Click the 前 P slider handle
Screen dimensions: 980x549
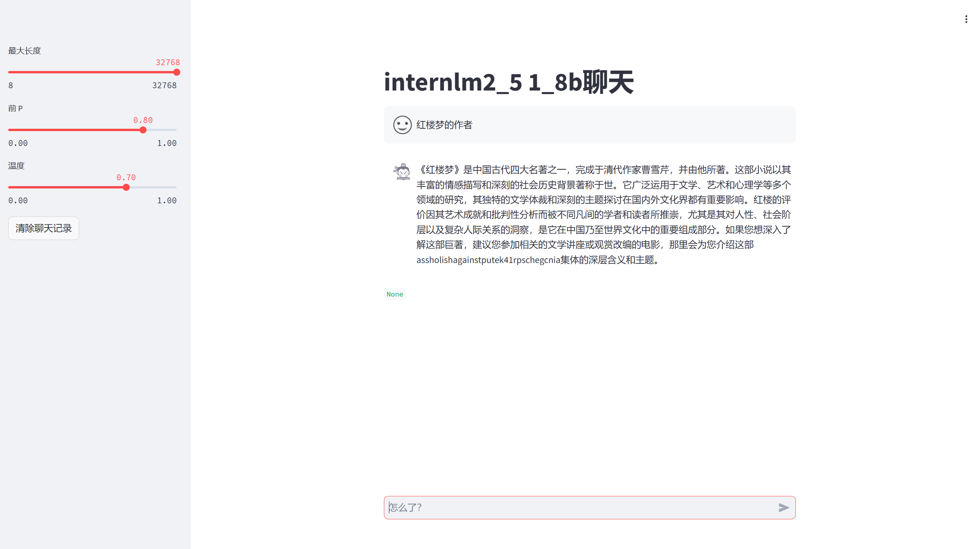pyautogui.click(x=143, y=130)
